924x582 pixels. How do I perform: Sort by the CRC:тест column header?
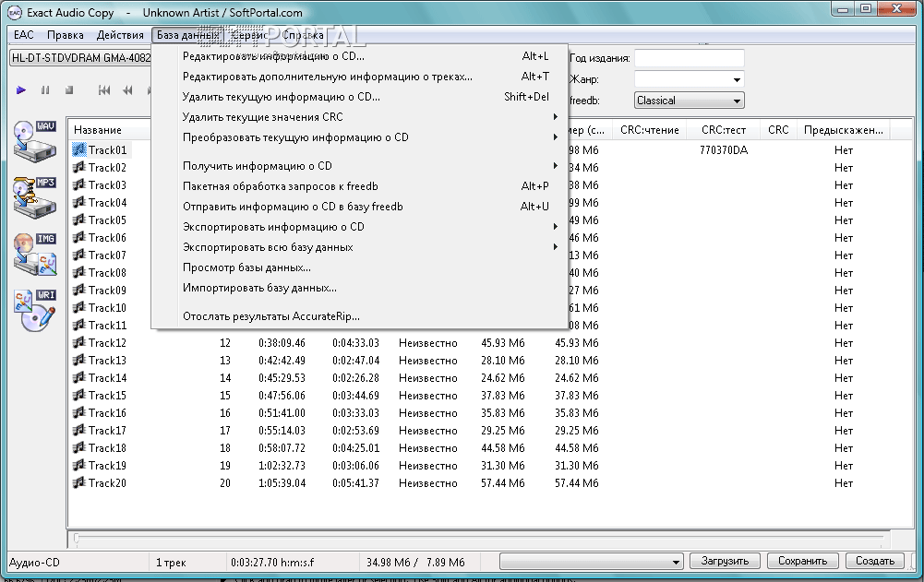pos(724,130)
